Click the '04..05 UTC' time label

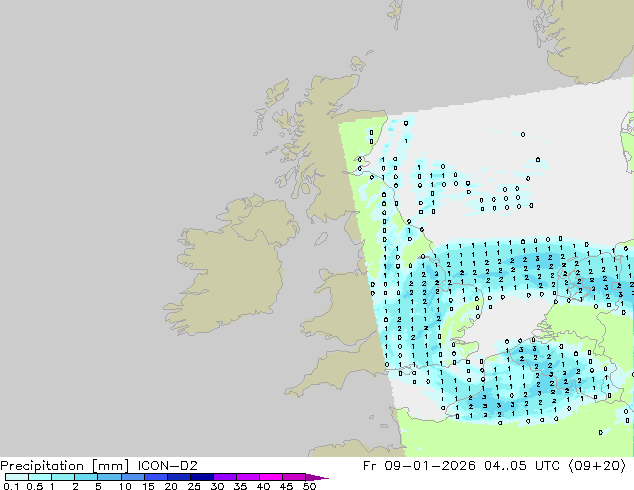coord(522,466)
